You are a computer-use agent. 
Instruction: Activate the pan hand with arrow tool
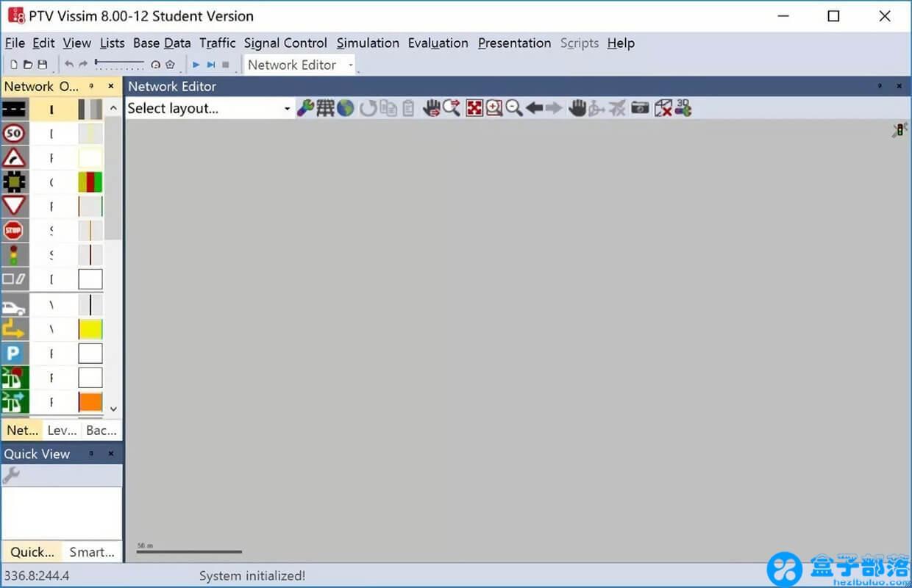[432, 109]
